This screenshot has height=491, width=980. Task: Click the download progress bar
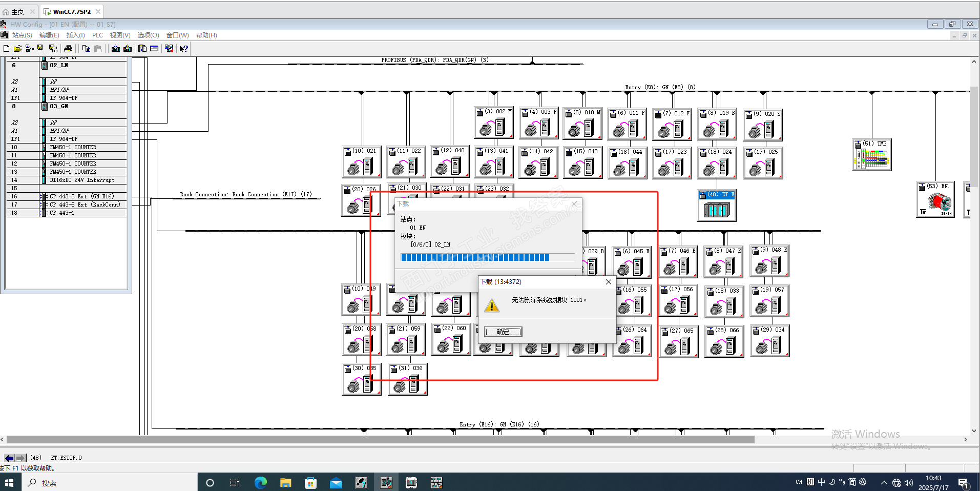point(488,257)
